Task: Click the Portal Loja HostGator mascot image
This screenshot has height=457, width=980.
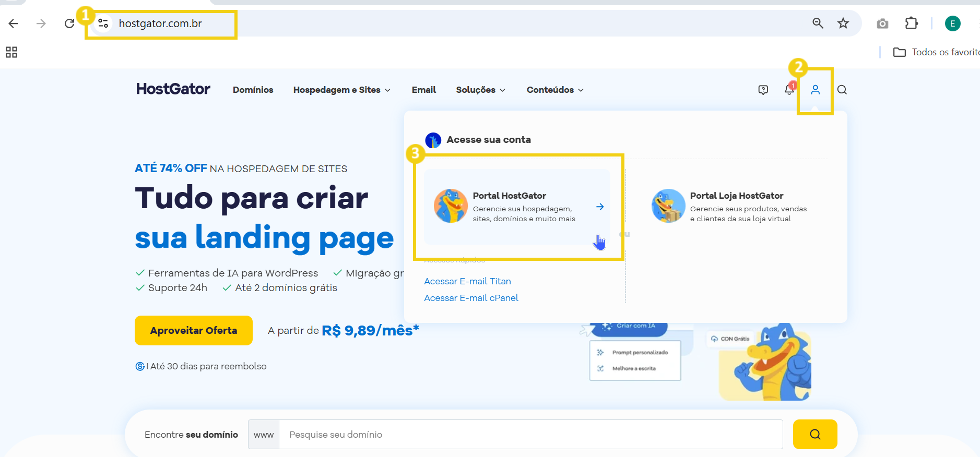Action: [x=668, y=206]
